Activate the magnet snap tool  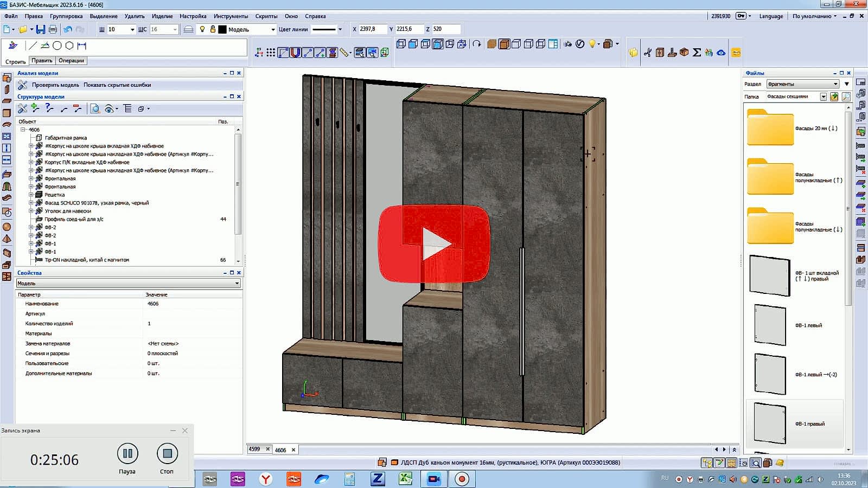(296, 53)
